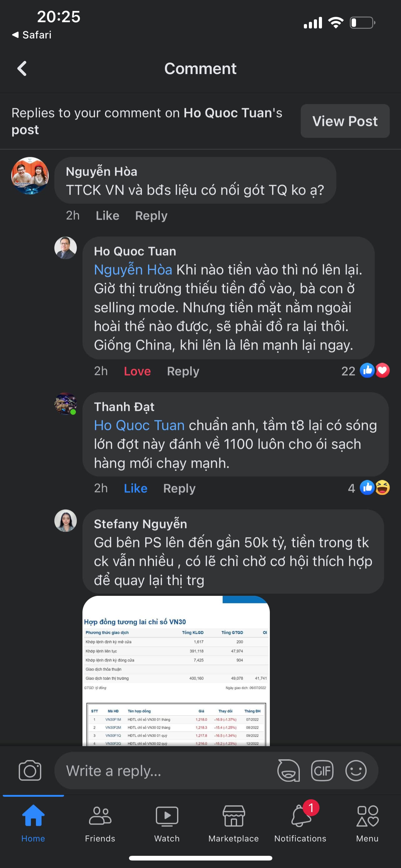
Task: Toggle Love reaction on Ho Quoc Tuan's reply
Action: (137, 371)
